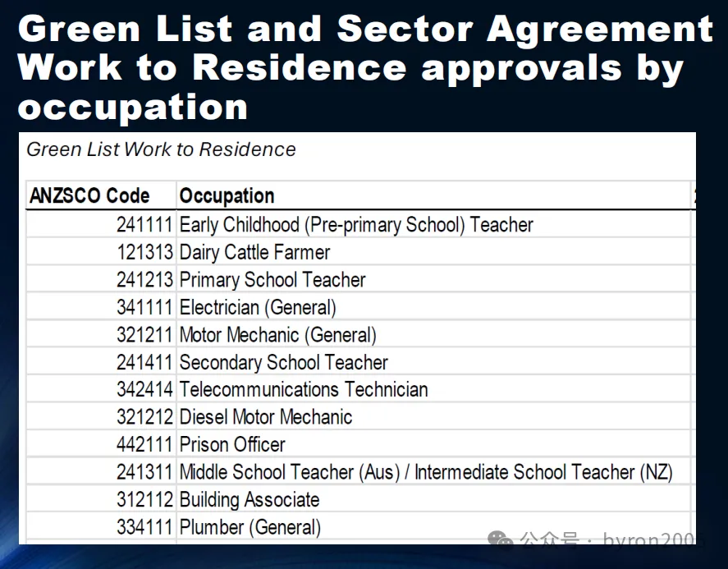728x569 pixels.
Task: Select the Occupation column header
Action: (227, 196)
